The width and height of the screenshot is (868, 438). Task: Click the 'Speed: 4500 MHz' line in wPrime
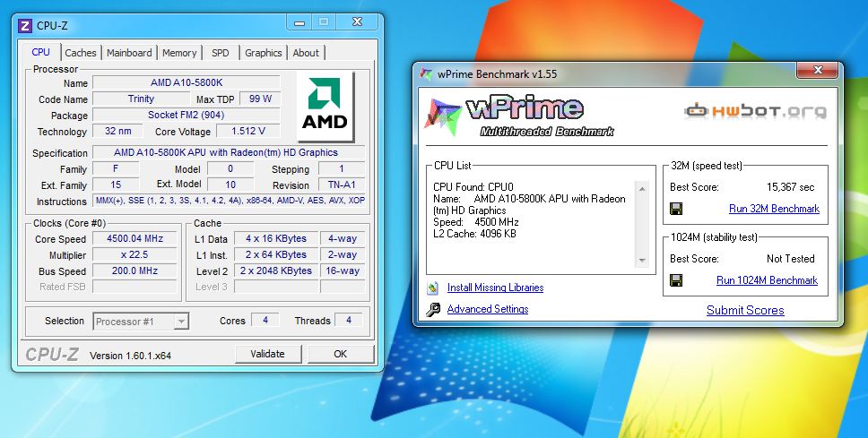point(476,222)
